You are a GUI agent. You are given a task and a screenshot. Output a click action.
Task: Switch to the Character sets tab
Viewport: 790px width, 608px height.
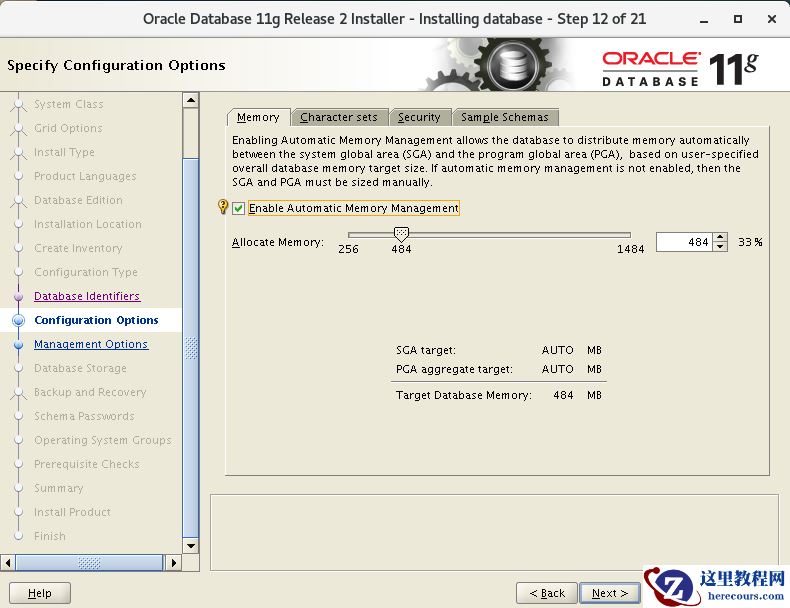[339, 117]
